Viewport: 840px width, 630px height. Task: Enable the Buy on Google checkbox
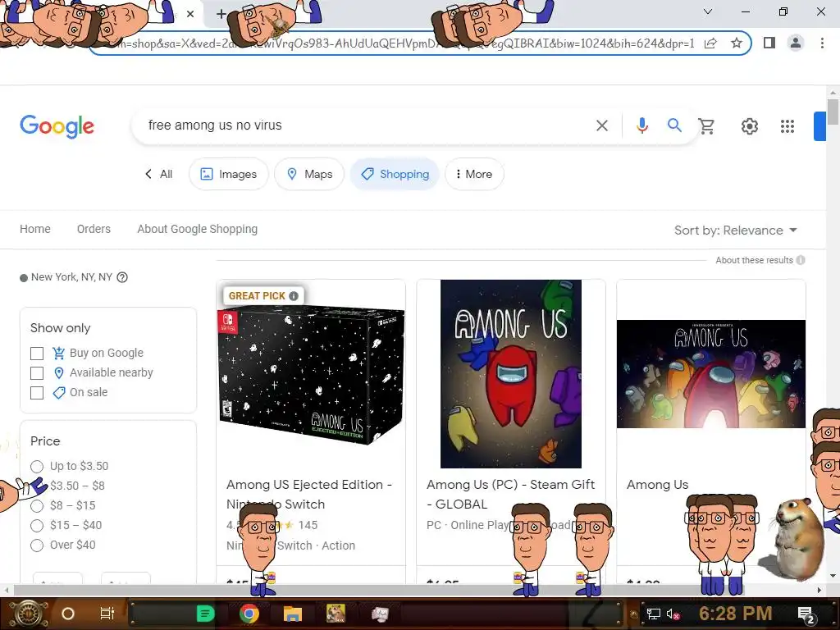tap(37, 354)
